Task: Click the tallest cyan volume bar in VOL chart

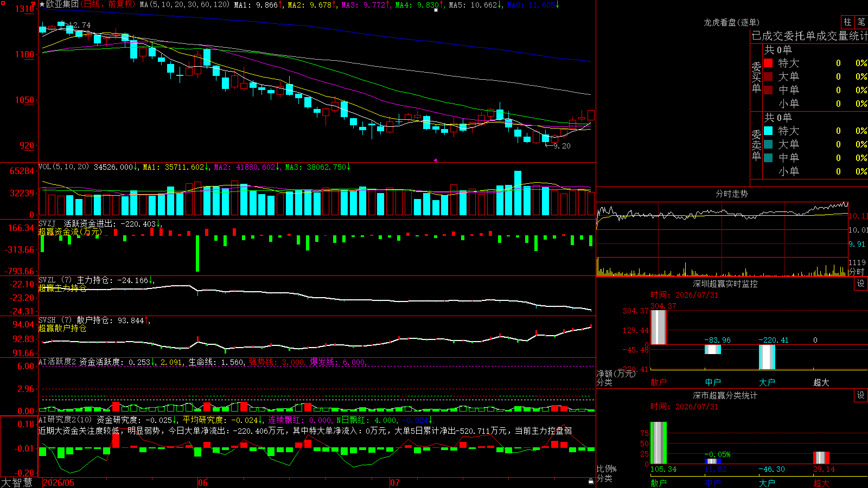Action: coord(518,193)
